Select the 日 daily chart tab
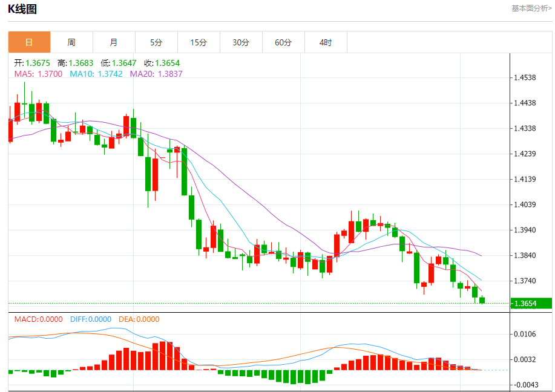Image resolution: width=555 pixels, height=392 pixels. coord(30,42)
